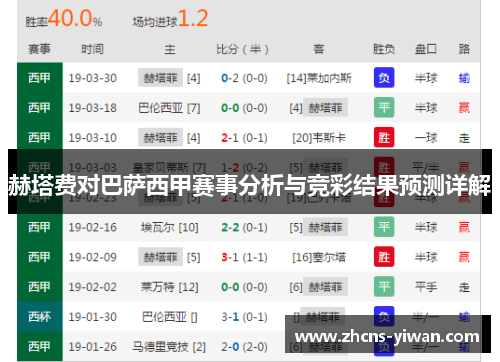Image resolution: width=500 pixels, height=362 pixels.
Task: Click the 赛事 column header
Action: click(x=39, y=49)
